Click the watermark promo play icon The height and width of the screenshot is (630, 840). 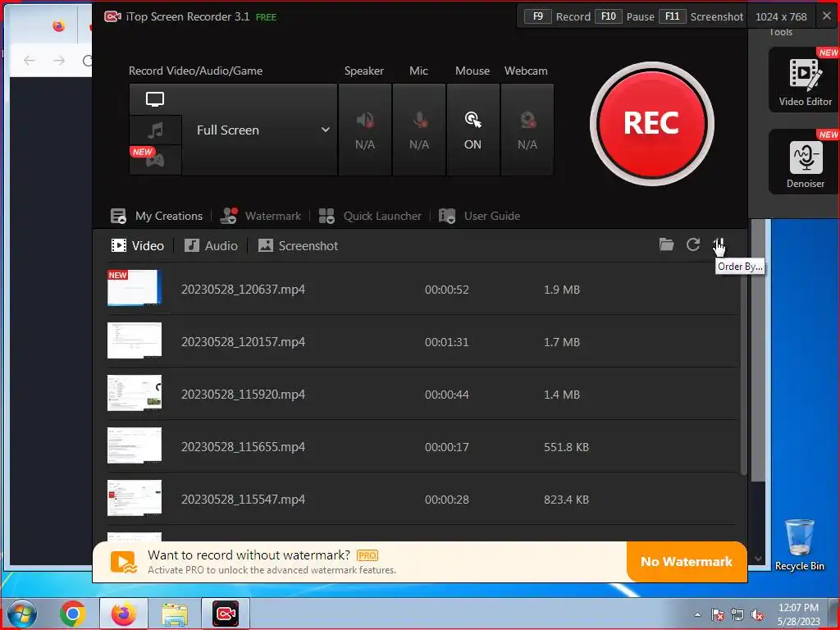[x=124, y=563]
